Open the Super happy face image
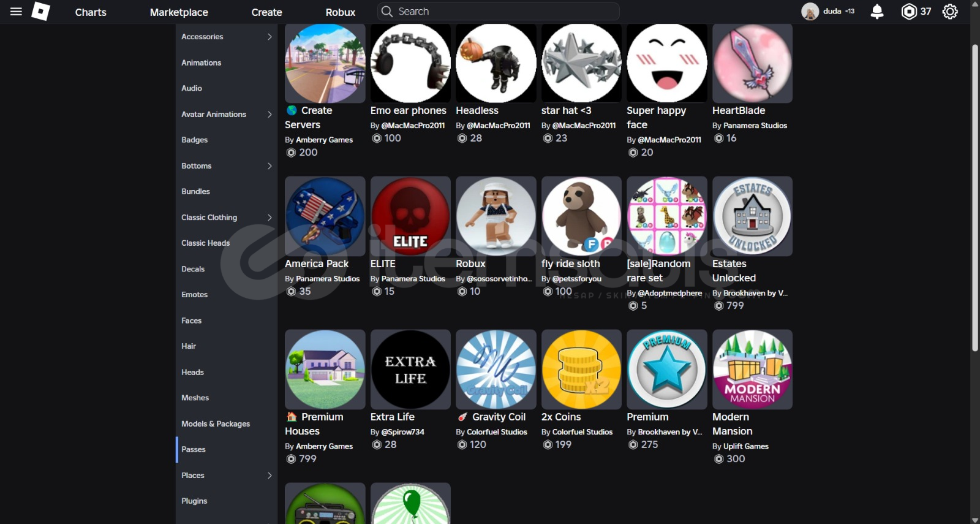The image size is (980, 524). click(667, 63)
